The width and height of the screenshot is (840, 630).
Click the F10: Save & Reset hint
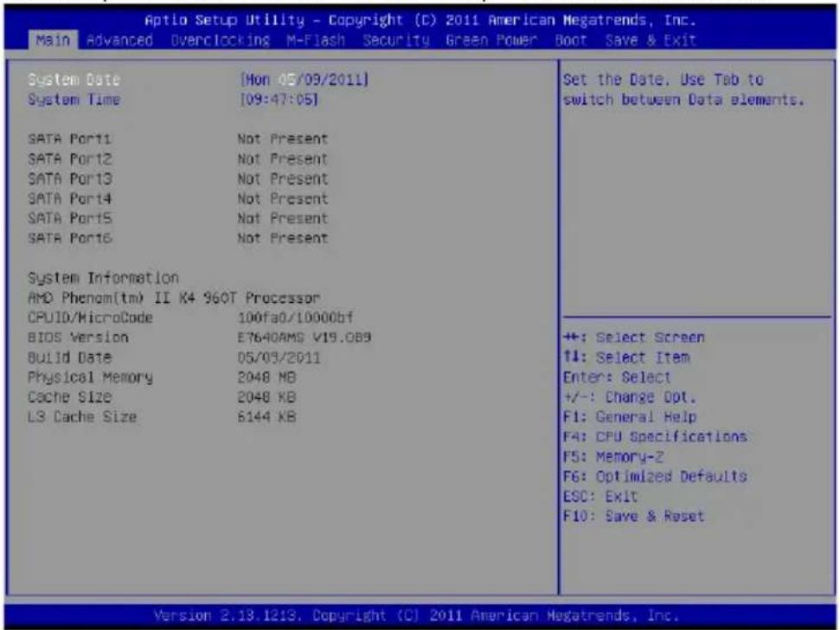[x=634, y=516]
